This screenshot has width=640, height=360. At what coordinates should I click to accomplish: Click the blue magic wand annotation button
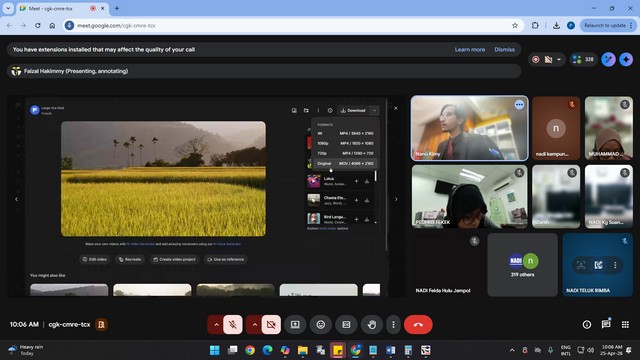coord(608,60)
